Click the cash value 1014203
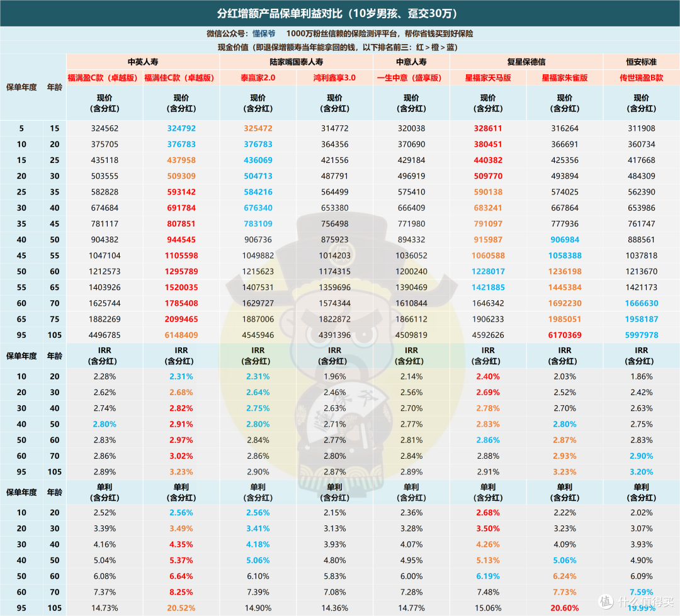Image resolution: width=680 pixels, height=616 pixels. 335,255
